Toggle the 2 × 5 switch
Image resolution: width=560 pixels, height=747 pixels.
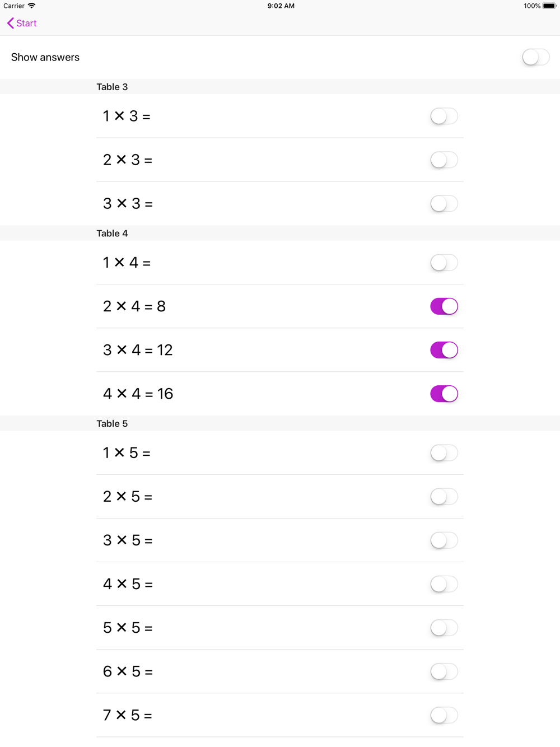coord(444,497)
